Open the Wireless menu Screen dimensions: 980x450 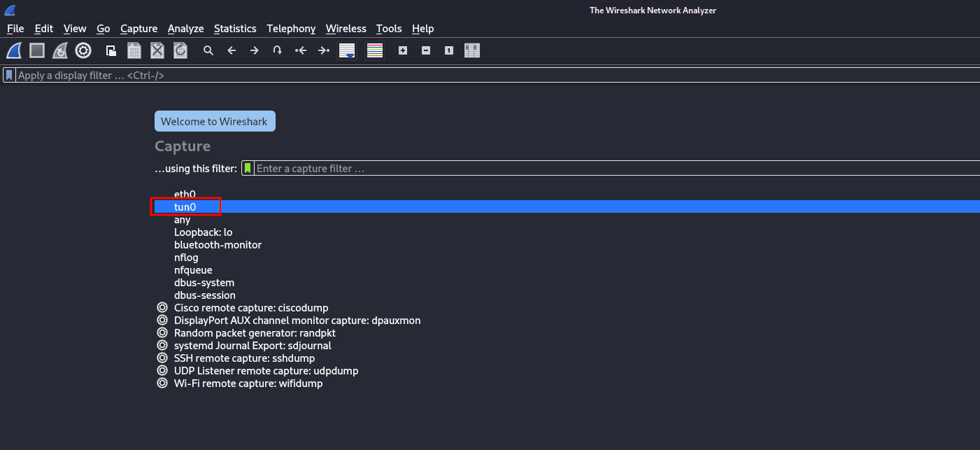[346, 29]
